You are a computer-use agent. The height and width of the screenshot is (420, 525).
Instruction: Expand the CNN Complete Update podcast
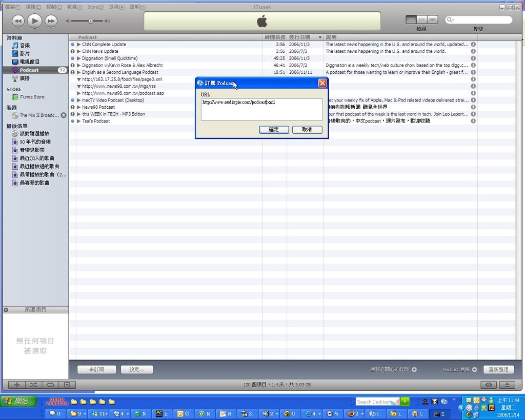point(78,44)
